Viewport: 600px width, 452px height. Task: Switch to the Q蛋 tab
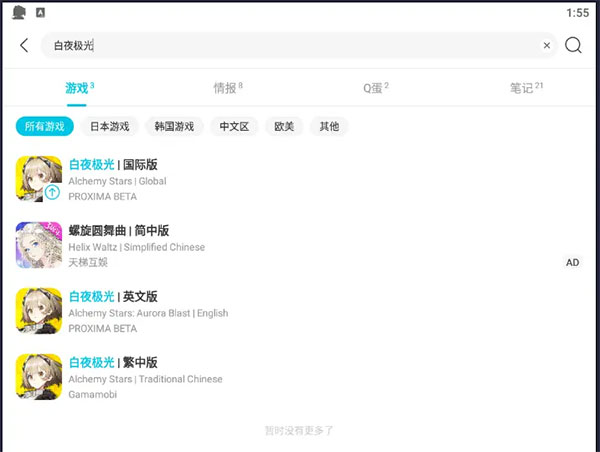point(376,88)
